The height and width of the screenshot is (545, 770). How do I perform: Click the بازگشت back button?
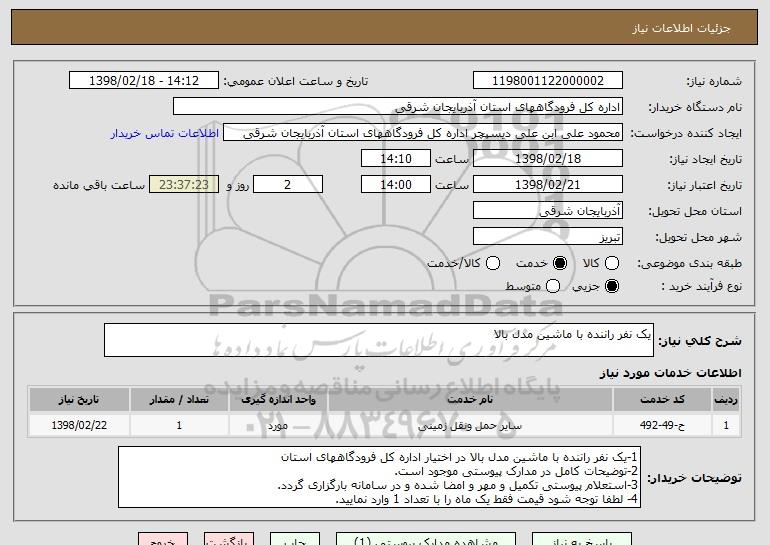[229, 540]
